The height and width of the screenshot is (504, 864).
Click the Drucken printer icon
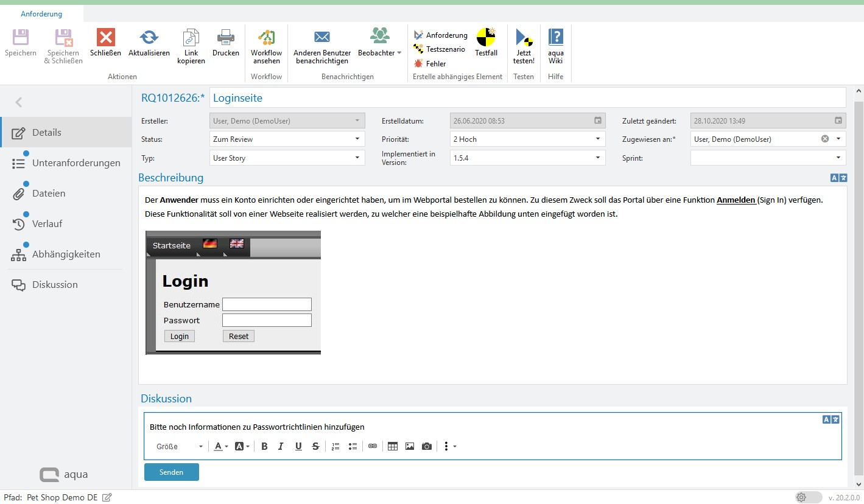[226, 38]
